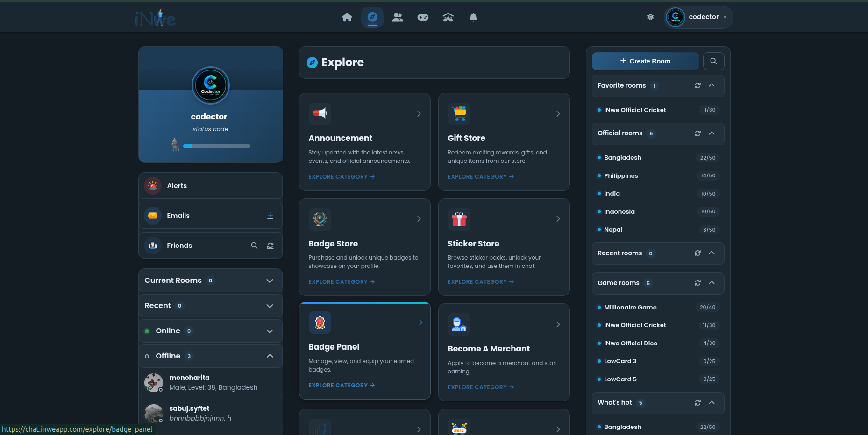Screen dimensions: 868x435
Task: Click the profile level progress bar
Action: click(x=217, y=146)
